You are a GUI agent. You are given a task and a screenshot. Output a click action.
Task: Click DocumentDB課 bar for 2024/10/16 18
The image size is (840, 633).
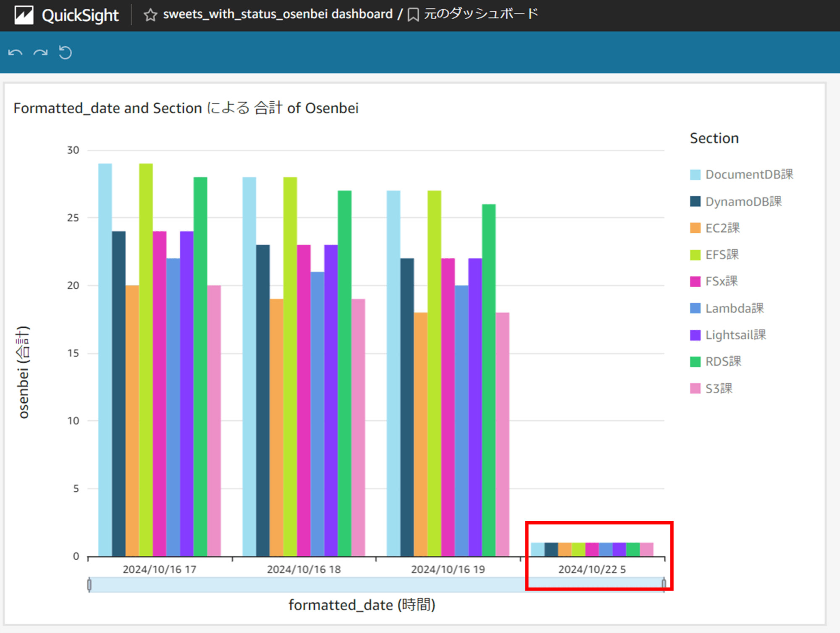(249, 367)
